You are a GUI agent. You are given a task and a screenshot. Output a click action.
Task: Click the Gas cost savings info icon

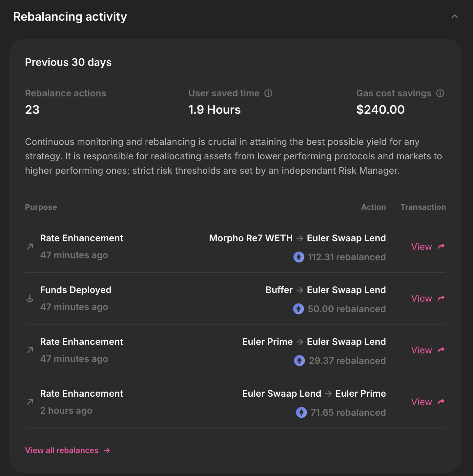tap(440, 93)
